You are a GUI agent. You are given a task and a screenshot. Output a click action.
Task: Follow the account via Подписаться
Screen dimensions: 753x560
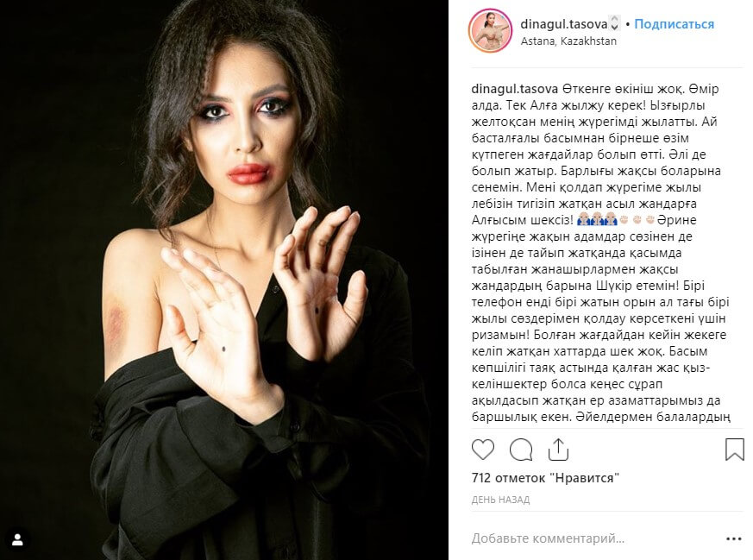tap(674, 24)
